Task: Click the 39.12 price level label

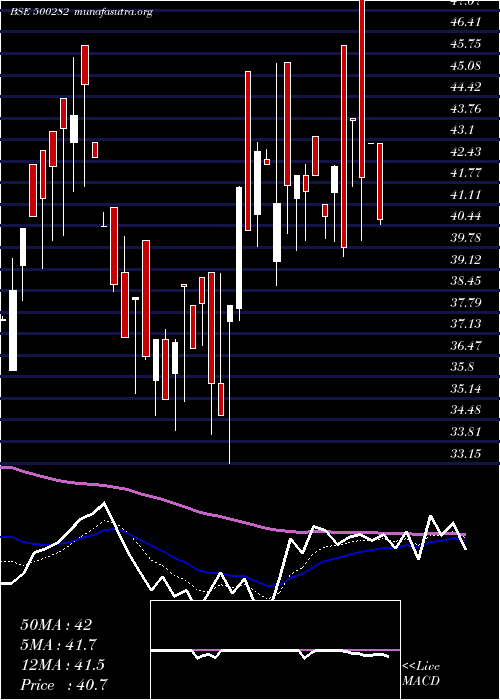Action: pos(466,259)
